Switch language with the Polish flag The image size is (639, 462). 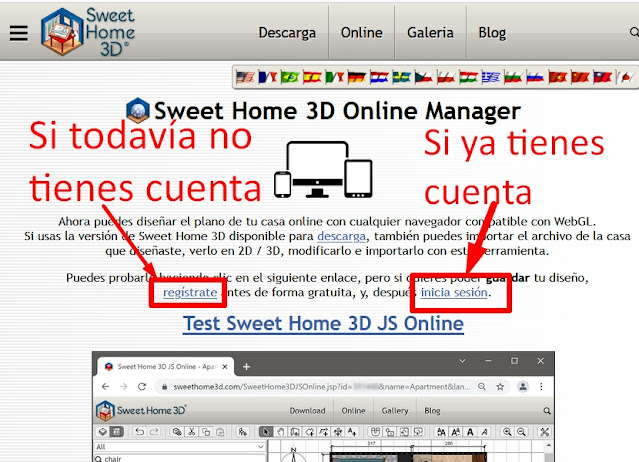[446, 77]
